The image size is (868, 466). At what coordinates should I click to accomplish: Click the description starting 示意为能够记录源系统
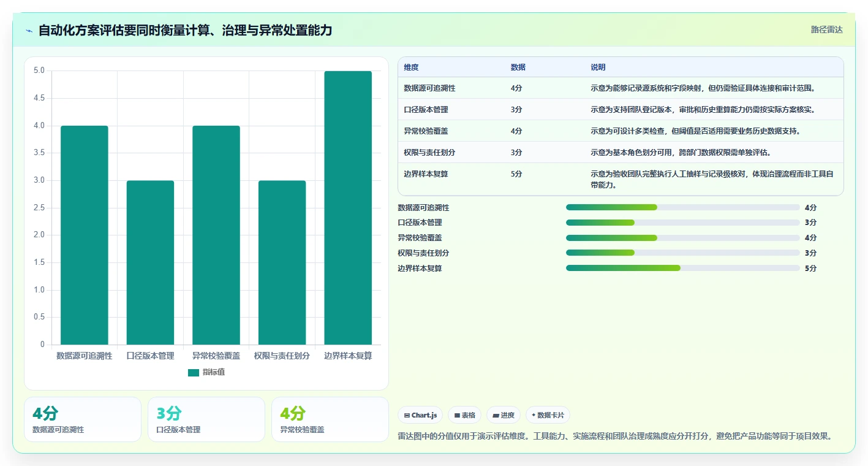[703, 88]
